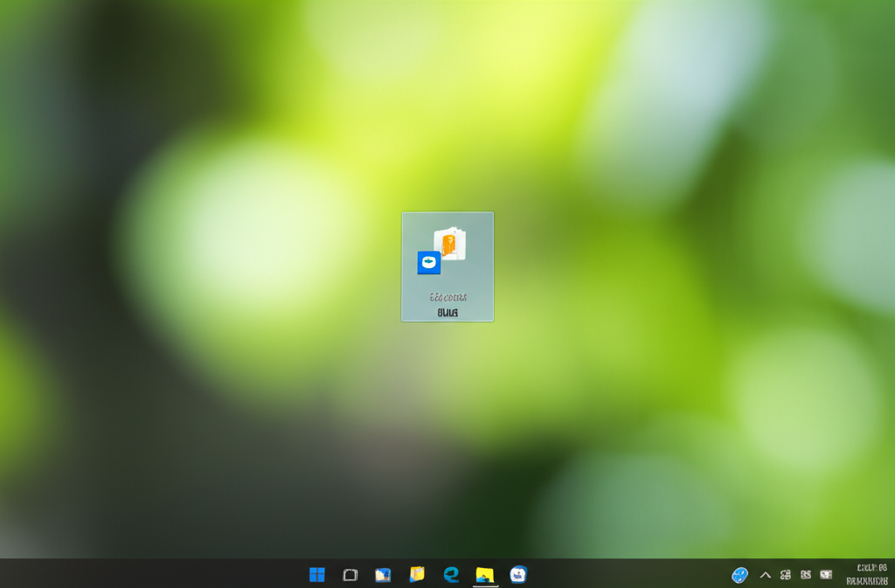Select the highlighted desktop item in center
Screen dimensions: 895x588
[447, 266]
